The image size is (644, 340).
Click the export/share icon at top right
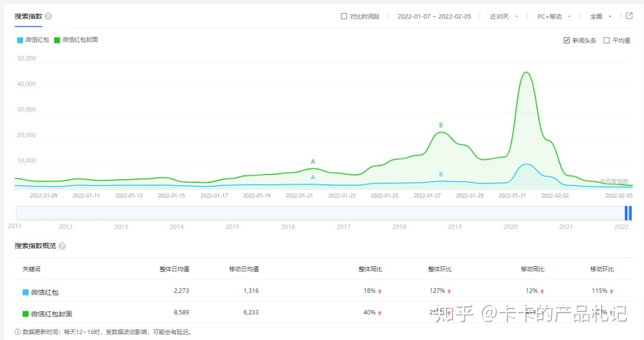point(629,16)
